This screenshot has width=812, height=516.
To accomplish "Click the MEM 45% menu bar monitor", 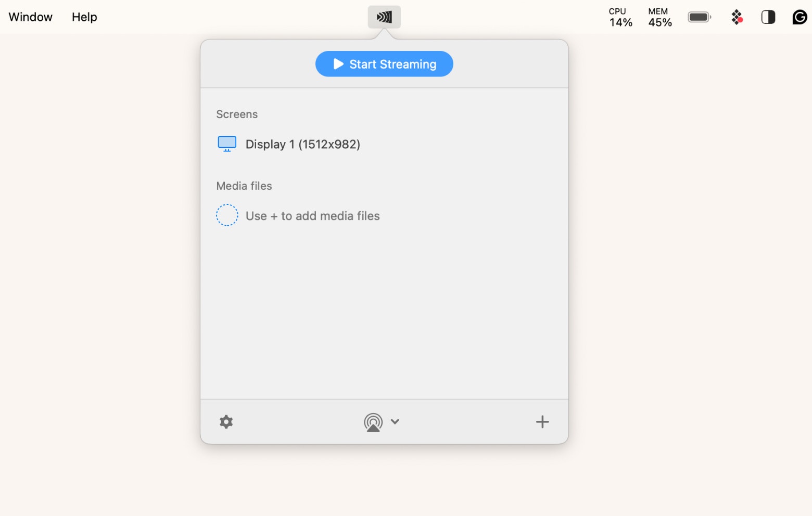I will point(660,17).
